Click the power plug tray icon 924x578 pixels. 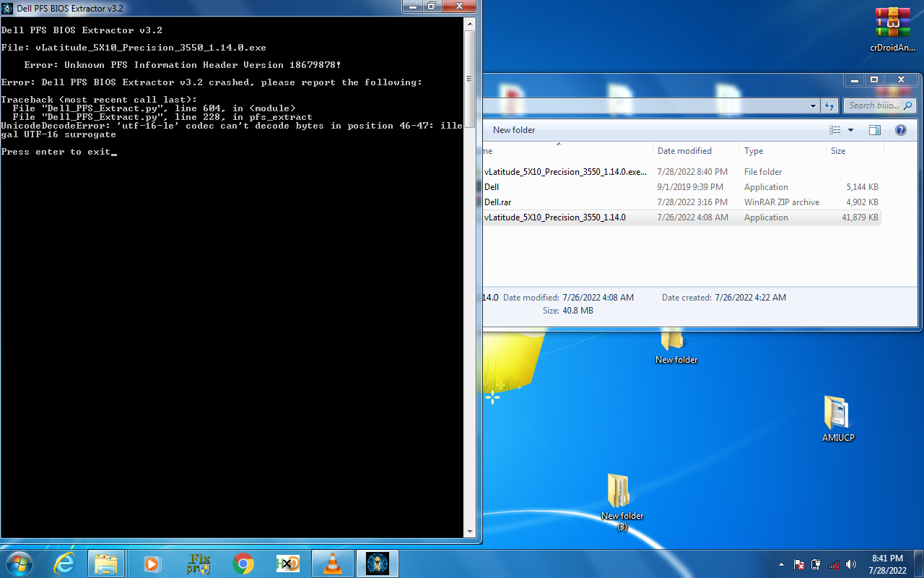pyautogui.click(x=816, y=564)
